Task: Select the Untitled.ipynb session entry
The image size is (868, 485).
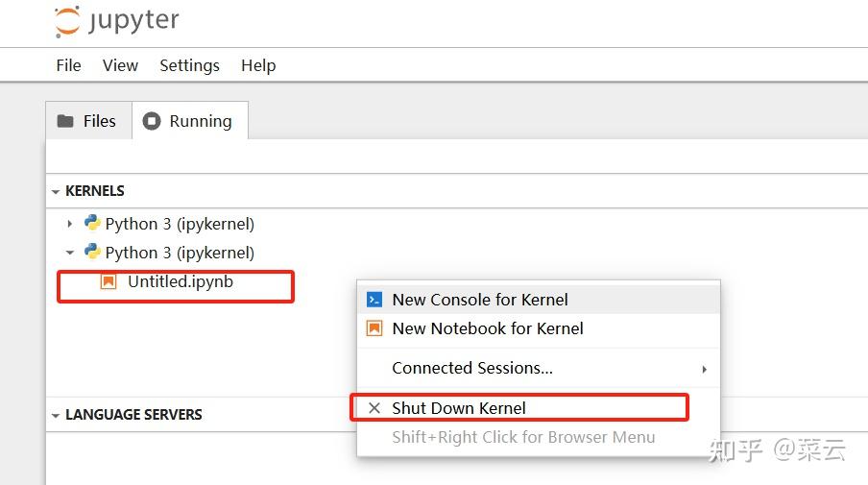Action: [181, 282]
